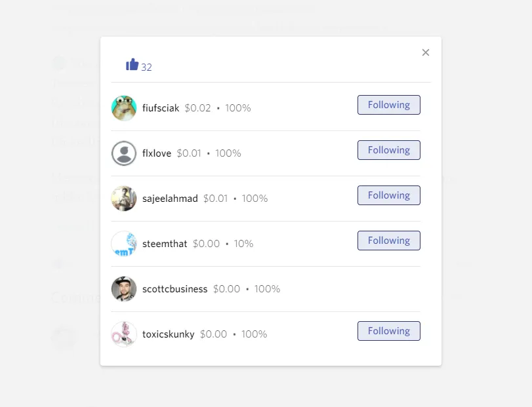
Task: Close the voters list dialog
Action: point(426,52)
